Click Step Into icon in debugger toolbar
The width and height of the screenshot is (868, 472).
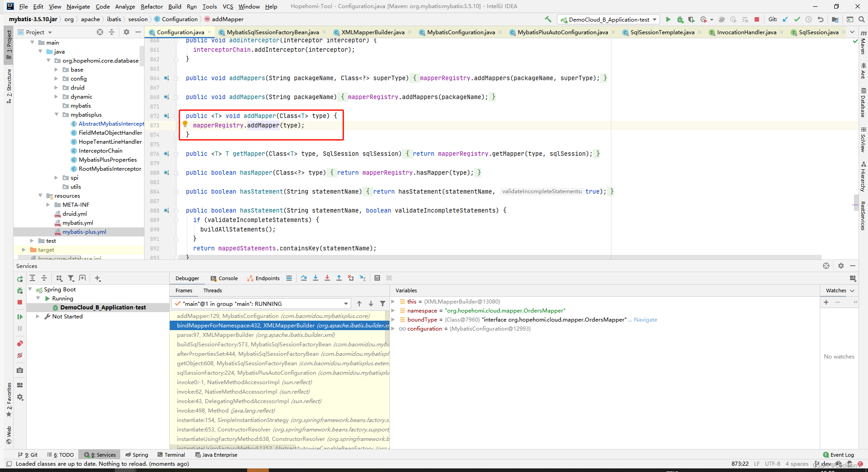pyautogui.click(x=316, y=278)
